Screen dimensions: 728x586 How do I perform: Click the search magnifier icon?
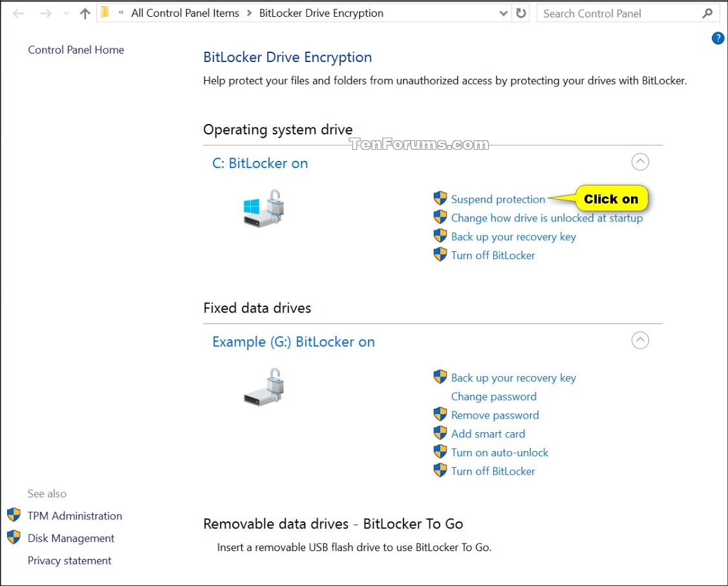click(707, 14)
